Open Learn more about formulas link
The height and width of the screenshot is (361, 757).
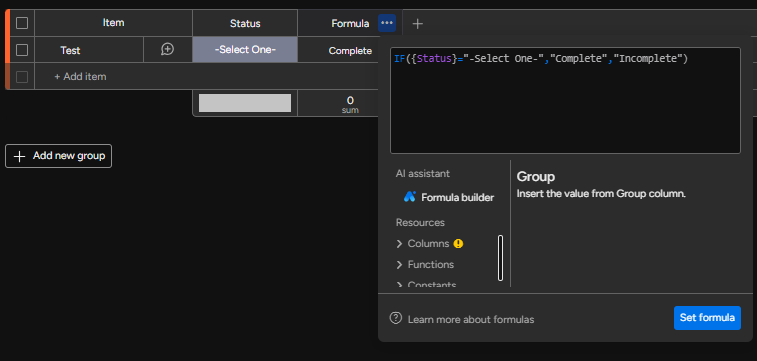471,319
